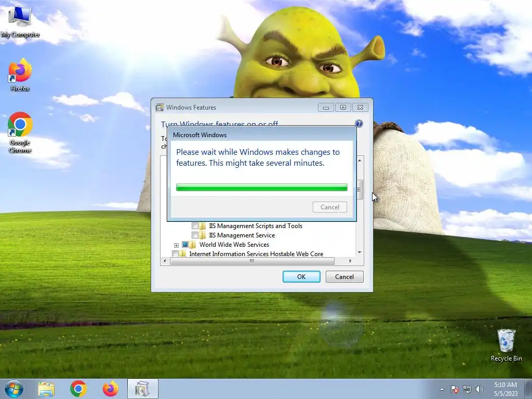Minimize the Windows Features window

click(x=326, y=108)
